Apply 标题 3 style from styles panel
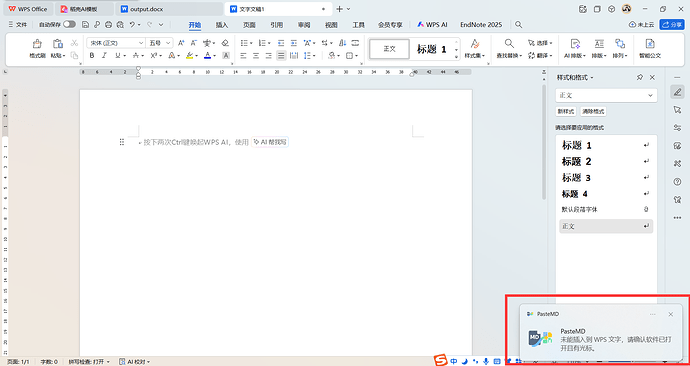The image size is (690, 366). [606, 178]
